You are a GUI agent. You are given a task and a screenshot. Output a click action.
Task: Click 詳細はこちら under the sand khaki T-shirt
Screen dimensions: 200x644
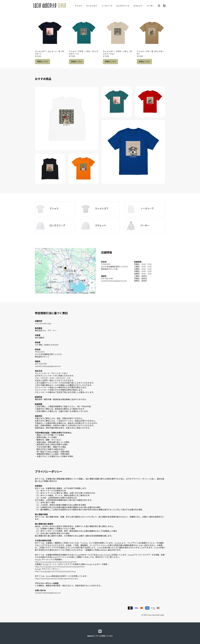pyautogui.click(x=144, y=62)
